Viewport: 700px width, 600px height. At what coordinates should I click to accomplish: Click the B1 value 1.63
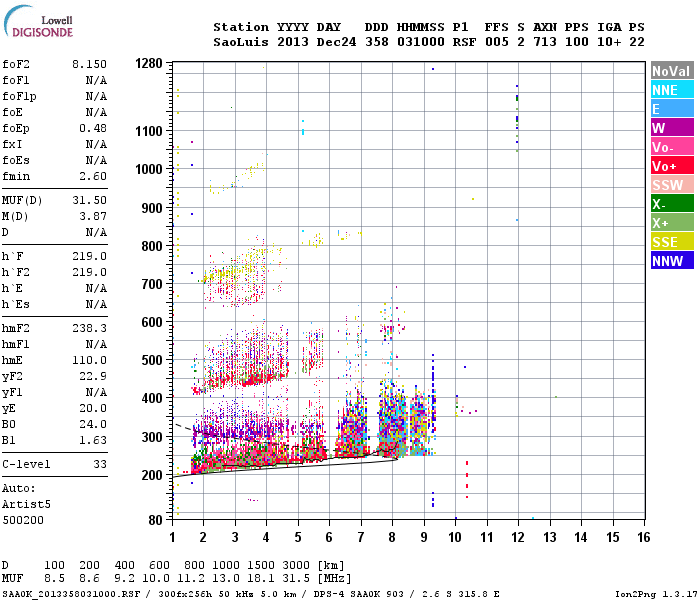point(93,440)
